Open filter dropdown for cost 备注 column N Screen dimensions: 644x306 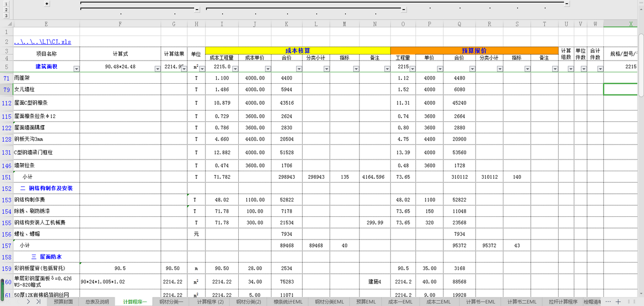coord(387,68)
